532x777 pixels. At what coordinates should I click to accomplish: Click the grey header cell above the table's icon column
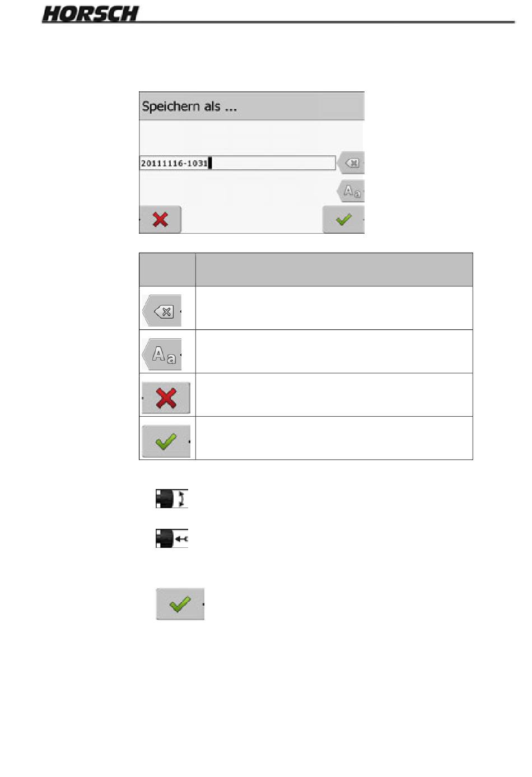(167, 269)
